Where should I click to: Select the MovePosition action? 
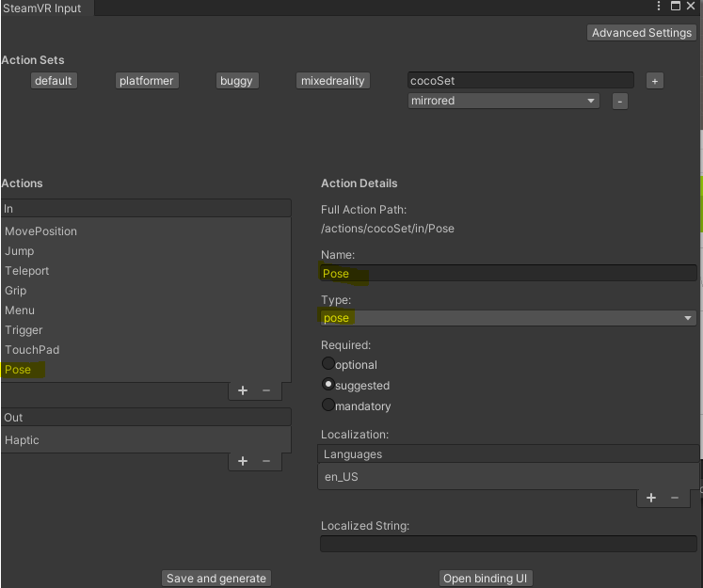point(146,231)
